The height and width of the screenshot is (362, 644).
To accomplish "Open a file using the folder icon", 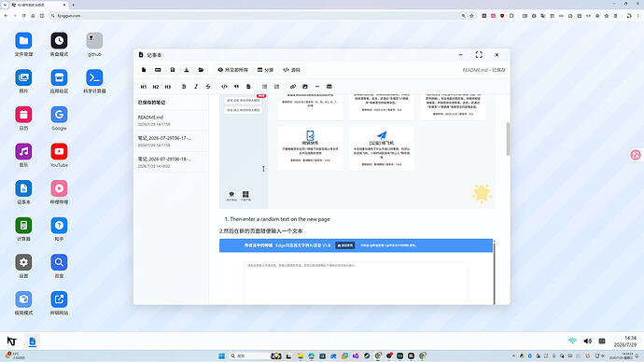I will (201, 70).
